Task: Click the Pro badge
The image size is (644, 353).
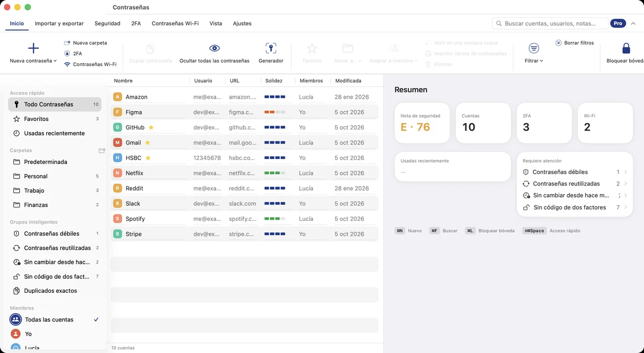Action: point(618,24)
